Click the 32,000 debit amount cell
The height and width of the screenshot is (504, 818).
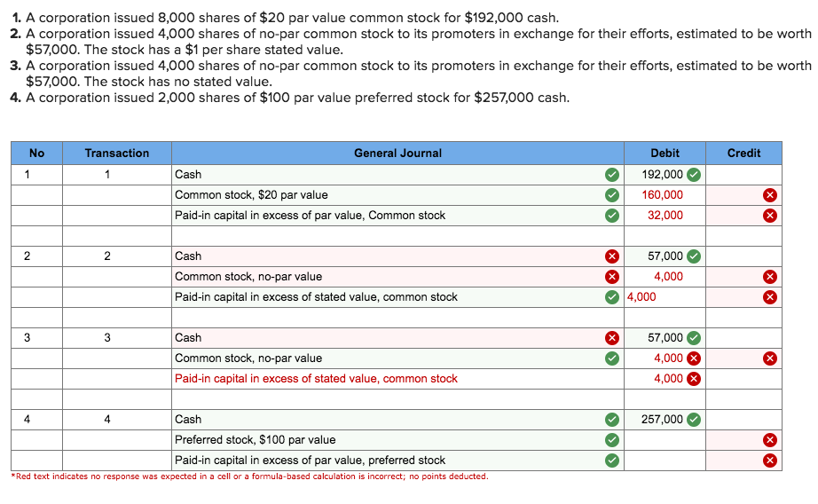(665, 216)
